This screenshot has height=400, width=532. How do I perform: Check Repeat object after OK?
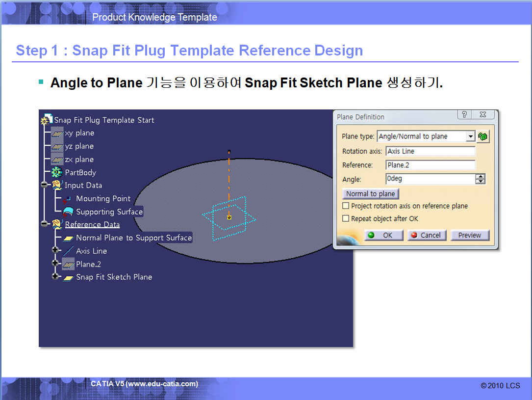[x=346, y=219]
